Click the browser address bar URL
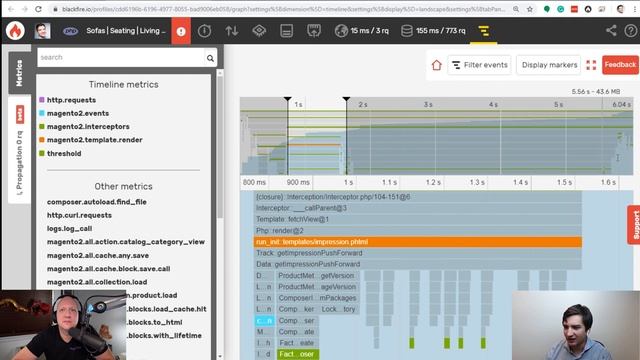The height and width of the screenshot is (360, 640). point(284,9)
